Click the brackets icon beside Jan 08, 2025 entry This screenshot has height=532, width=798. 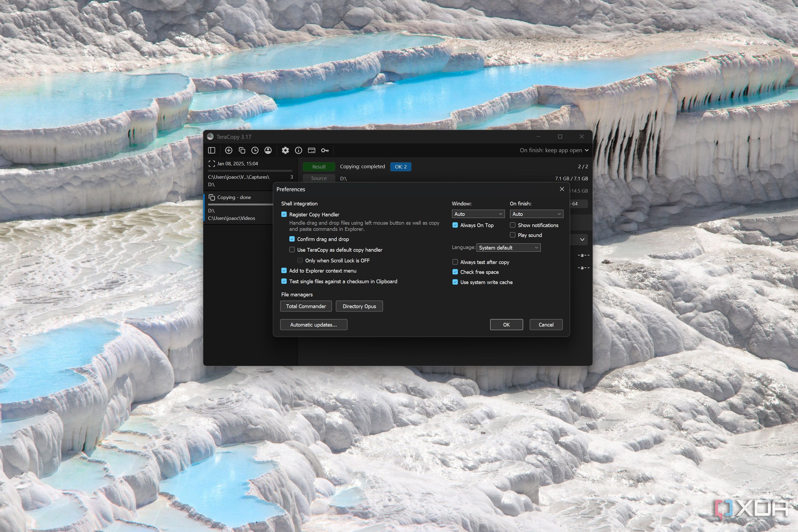(x=212, y=163)
